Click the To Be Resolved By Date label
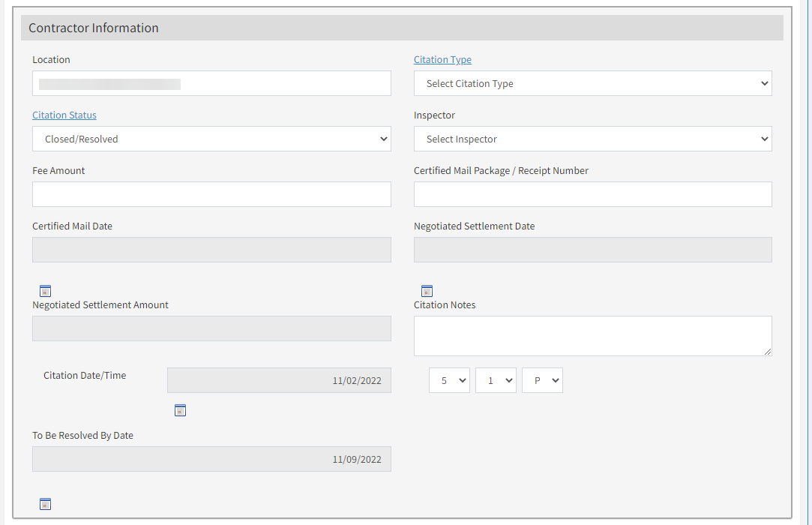Viewport: 812px width, 525px height. coord(83,435)
